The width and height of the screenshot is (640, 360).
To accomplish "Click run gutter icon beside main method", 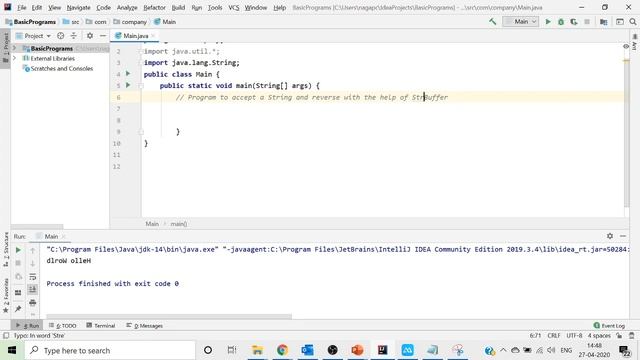I will point(128,85).
